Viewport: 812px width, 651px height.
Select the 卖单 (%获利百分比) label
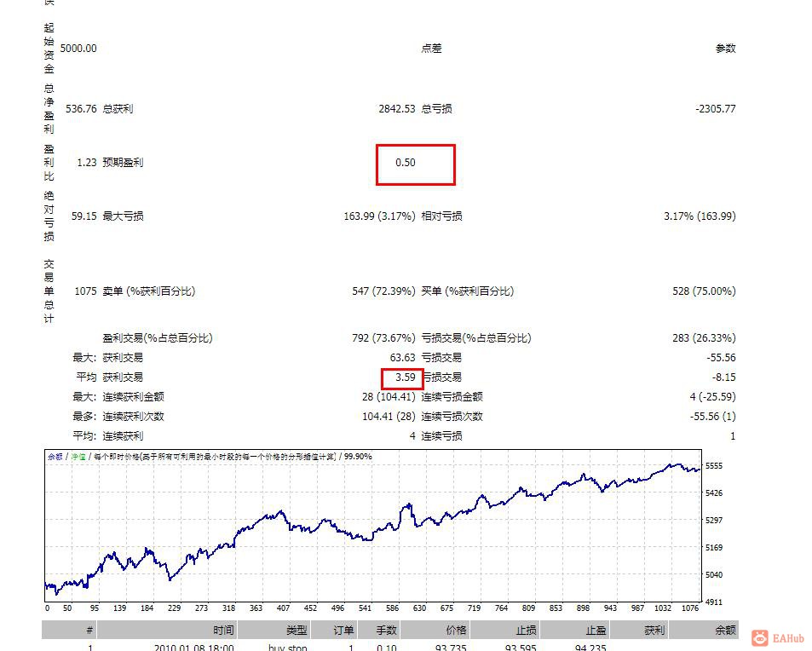tap(148, 291)
